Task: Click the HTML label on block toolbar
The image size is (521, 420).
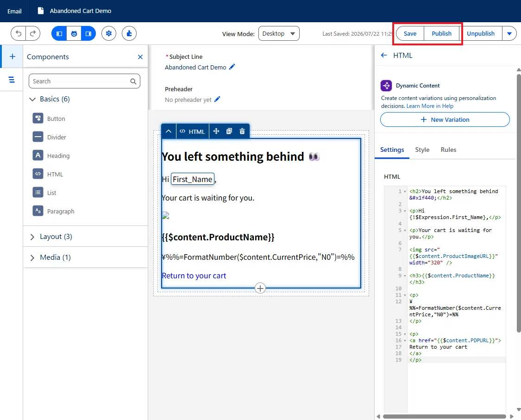Action: click(x=192, y=132)
